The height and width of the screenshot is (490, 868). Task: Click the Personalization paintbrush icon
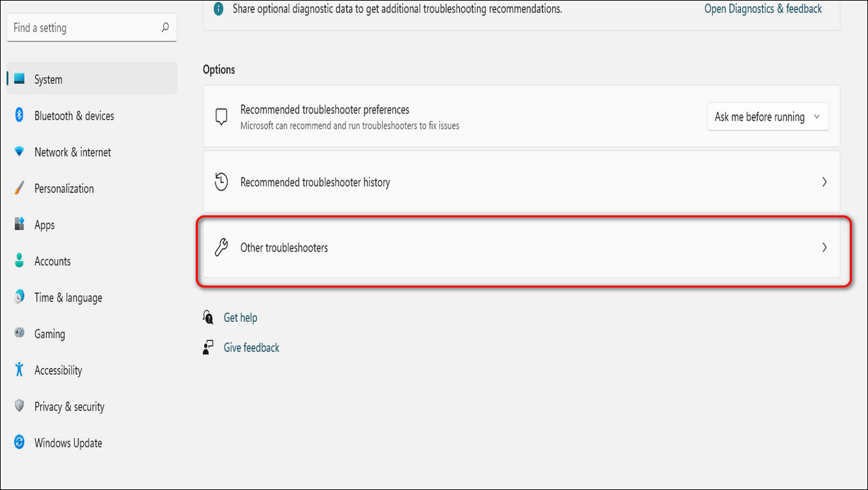click(20, 188)
